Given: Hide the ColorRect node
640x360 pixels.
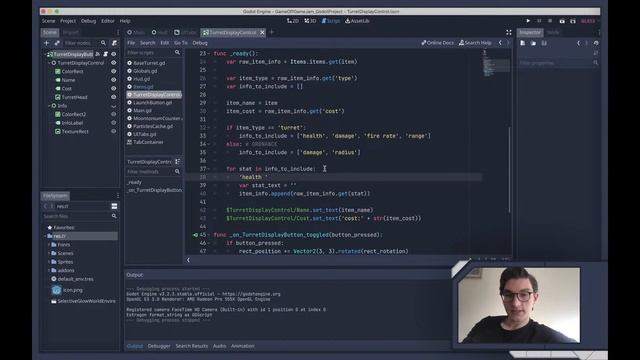Looking at the screenshot, I should [x=113, y=71].
